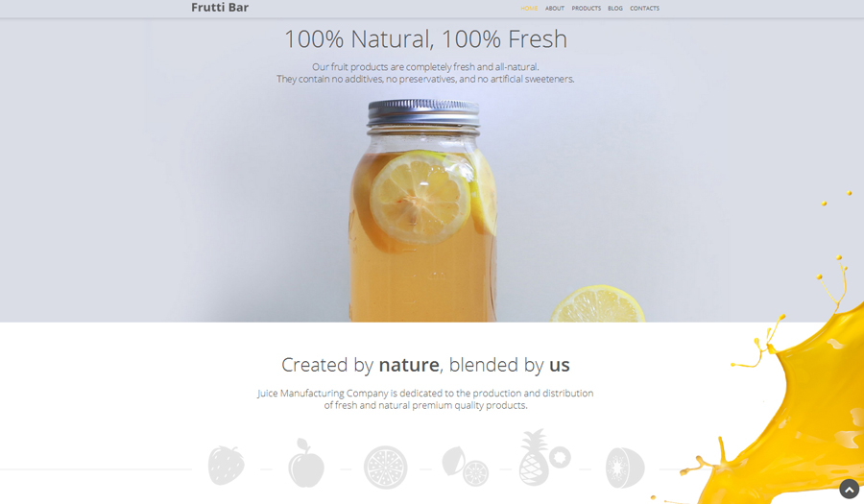Screen dimensions: 864x504
Task: Click the scroll-to-top arrow button
Action: point(850,490)
